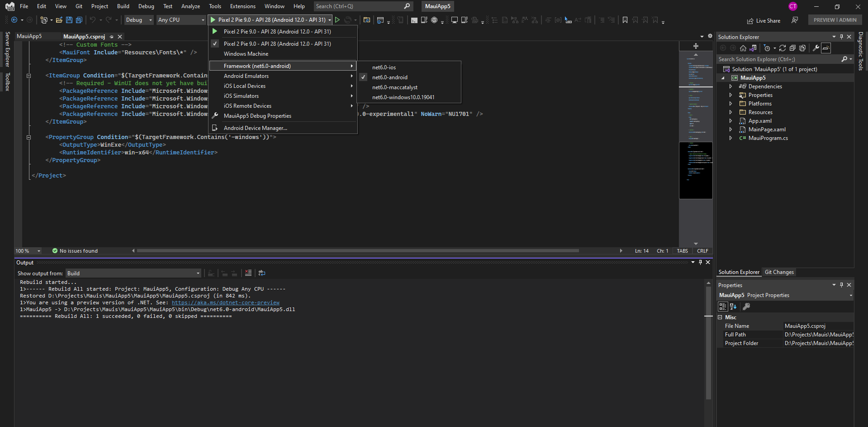The height and width of the screenshot is (427, 868).
Task: Click Pending Changes Filter clock icon
Action: [x=767, y=48]
